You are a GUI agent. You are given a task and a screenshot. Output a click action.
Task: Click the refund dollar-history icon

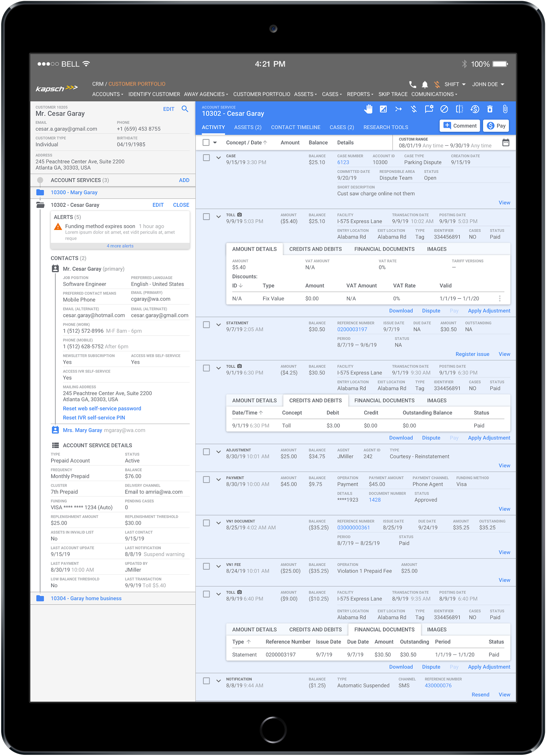(x=475, y=109)
